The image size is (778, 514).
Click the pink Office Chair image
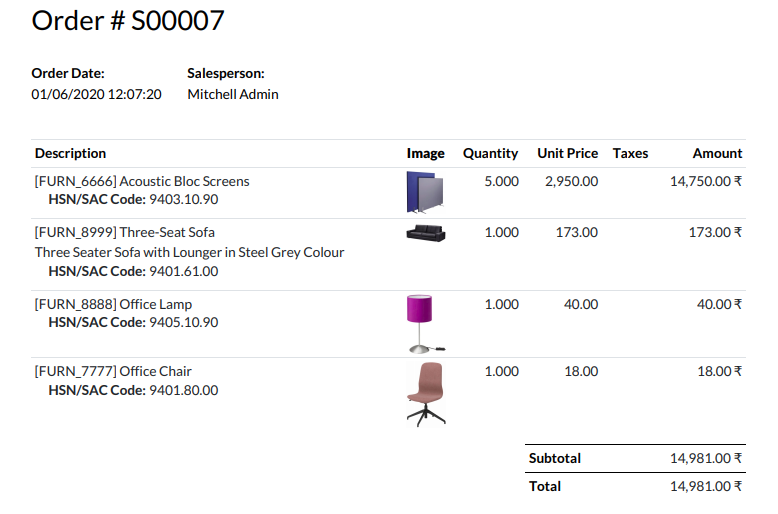[x=426, y=394]
